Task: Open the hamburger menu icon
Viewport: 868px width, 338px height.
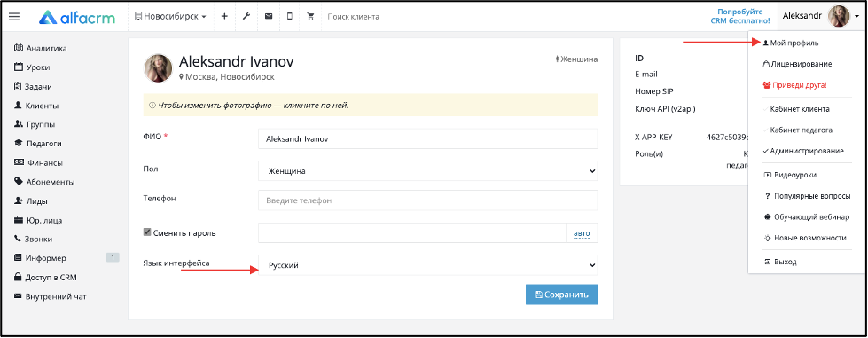Action: [x=14, y=17]
